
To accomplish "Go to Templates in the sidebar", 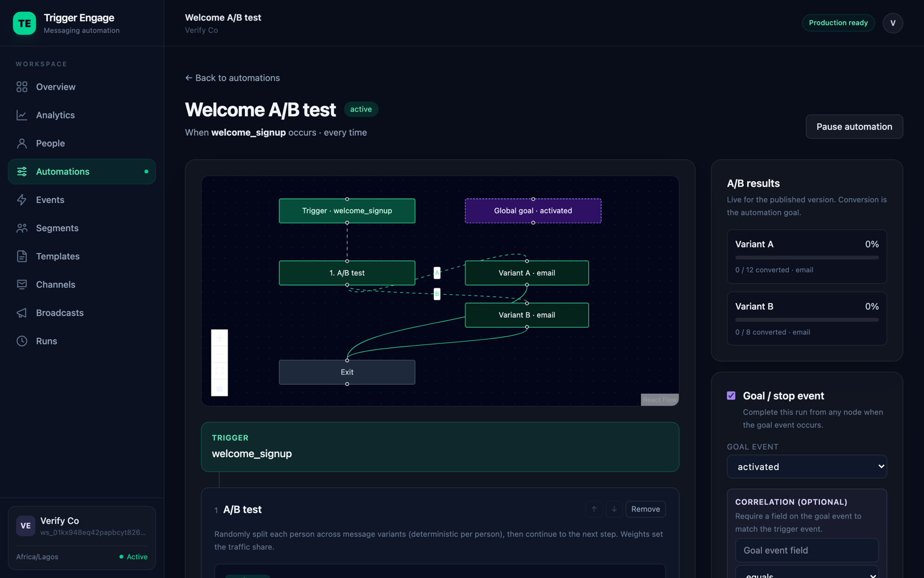I will [82, 256].
